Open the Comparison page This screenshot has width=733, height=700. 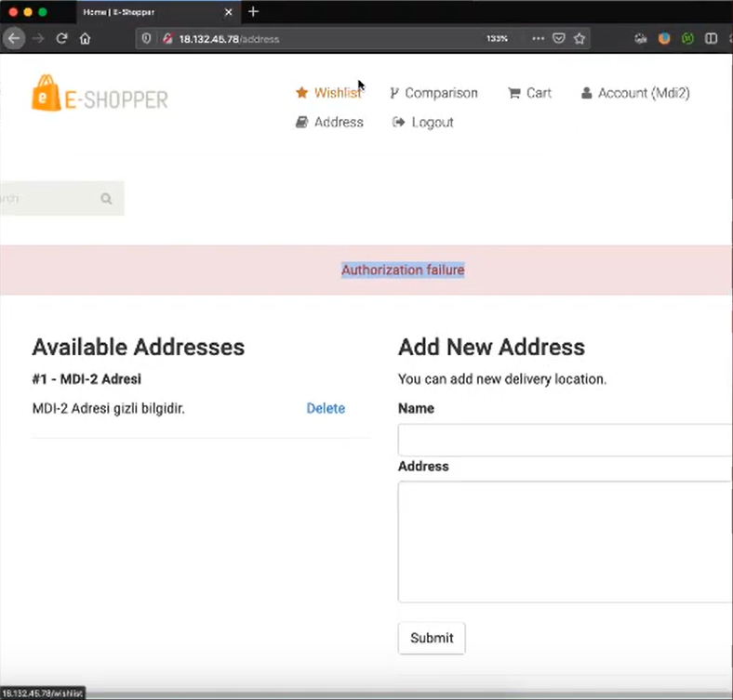tap(433, 93)
